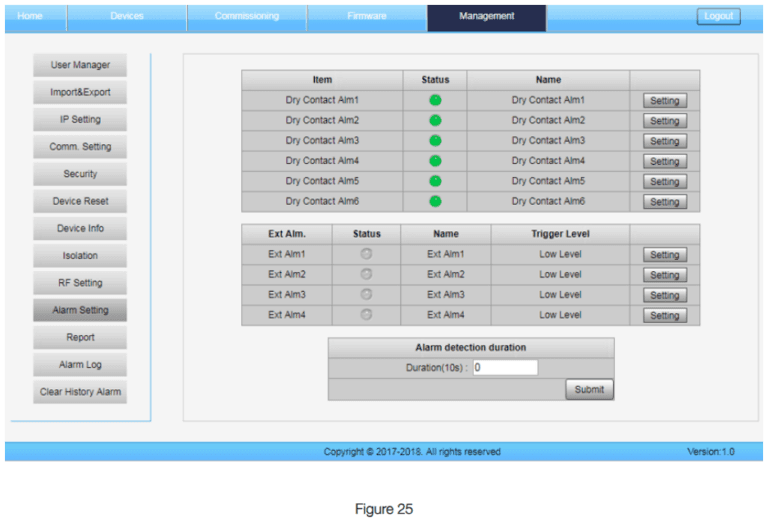Viewport: 768px width, 522px height.
Task: Open Setting for Dry Contact Alm2
Action: (664, 121)
